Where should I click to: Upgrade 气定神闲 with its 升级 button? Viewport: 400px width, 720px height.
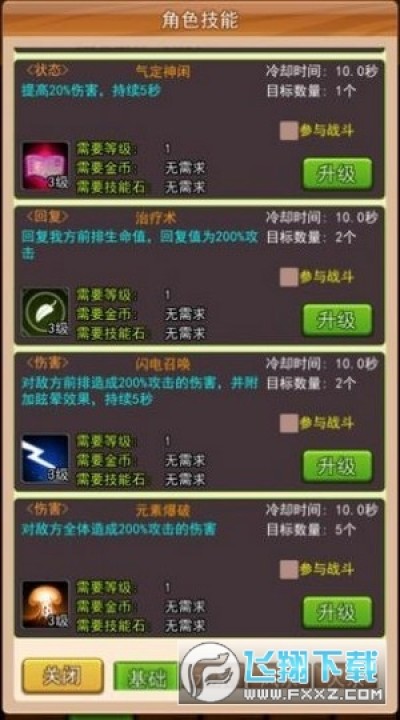[x=337, y=174]
